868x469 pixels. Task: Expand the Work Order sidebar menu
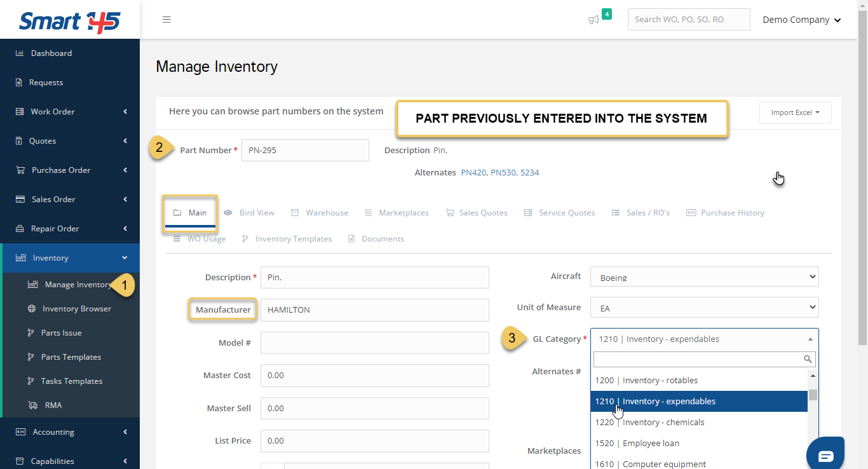coord(125,112)
